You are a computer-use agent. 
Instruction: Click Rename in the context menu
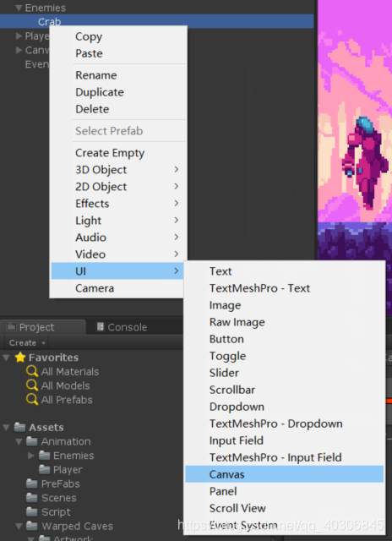coord(118,75)
